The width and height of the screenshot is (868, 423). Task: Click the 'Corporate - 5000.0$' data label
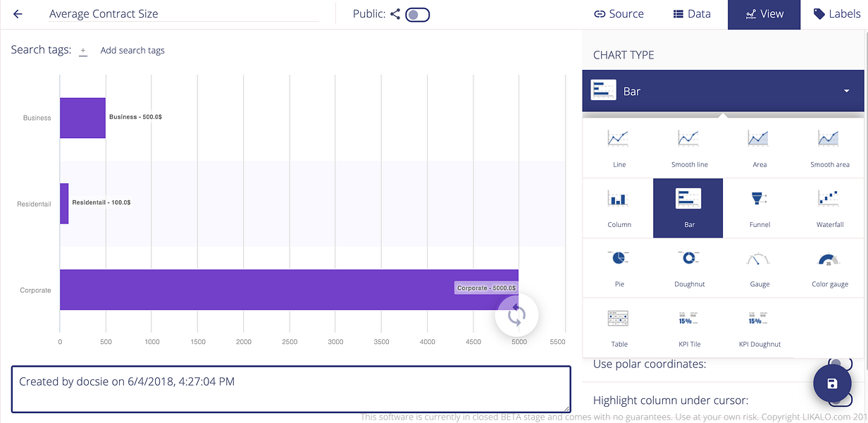(486, 288)
